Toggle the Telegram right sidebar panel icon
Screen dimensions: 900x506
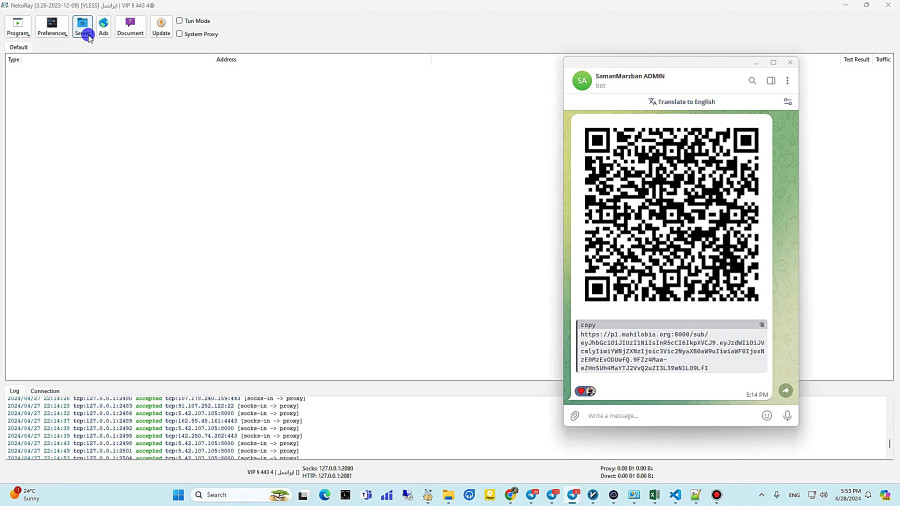coord(771,81)
